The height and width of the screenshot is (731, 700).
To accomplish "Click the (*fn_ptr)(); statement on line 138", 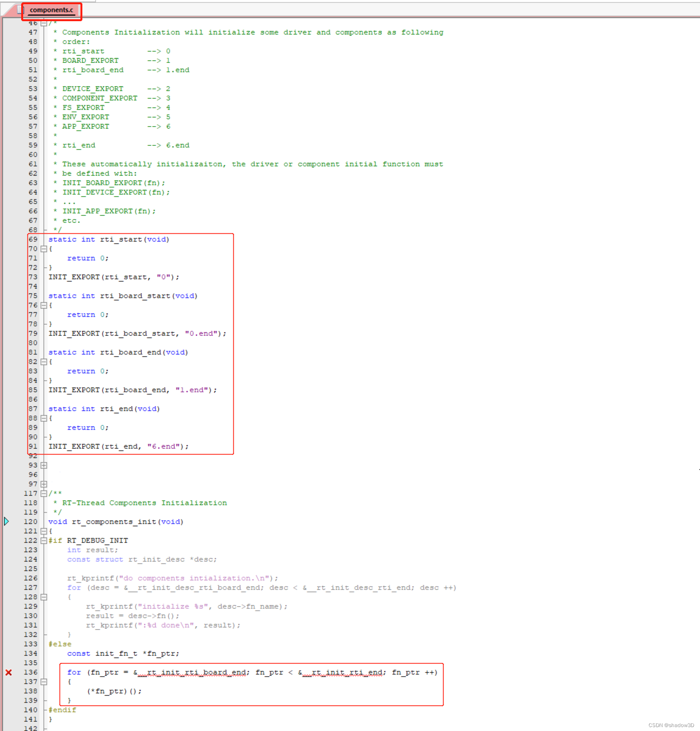I will (x=114, y=691).
